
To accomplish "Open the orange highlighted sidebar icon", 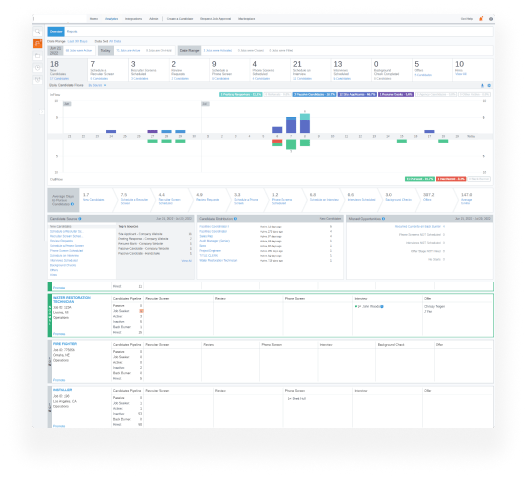I will 38,43.
